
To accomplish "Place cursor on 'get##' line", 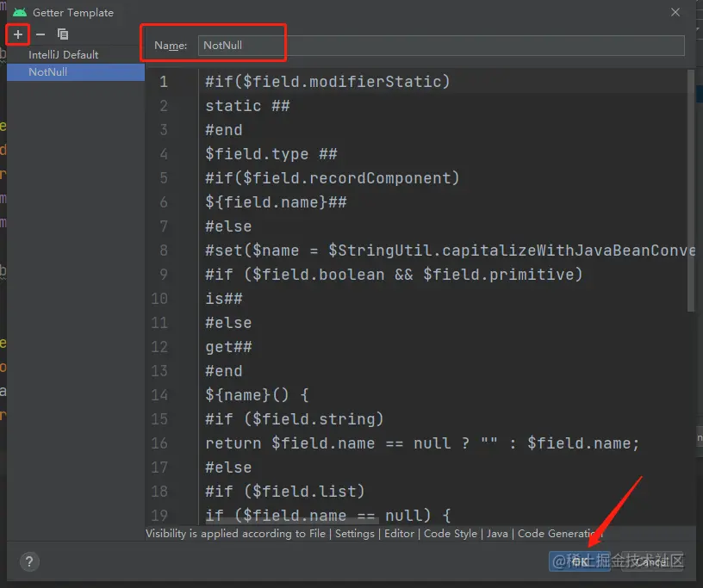I will [x=228, y=347].
